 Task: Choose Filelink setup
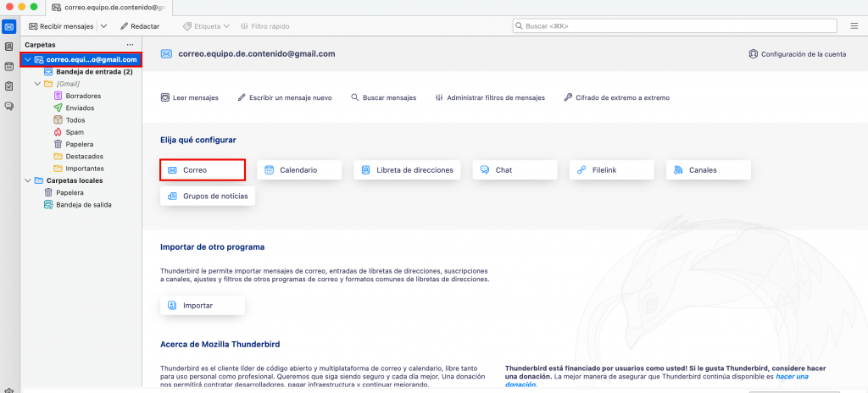click(x=612, y=170)
